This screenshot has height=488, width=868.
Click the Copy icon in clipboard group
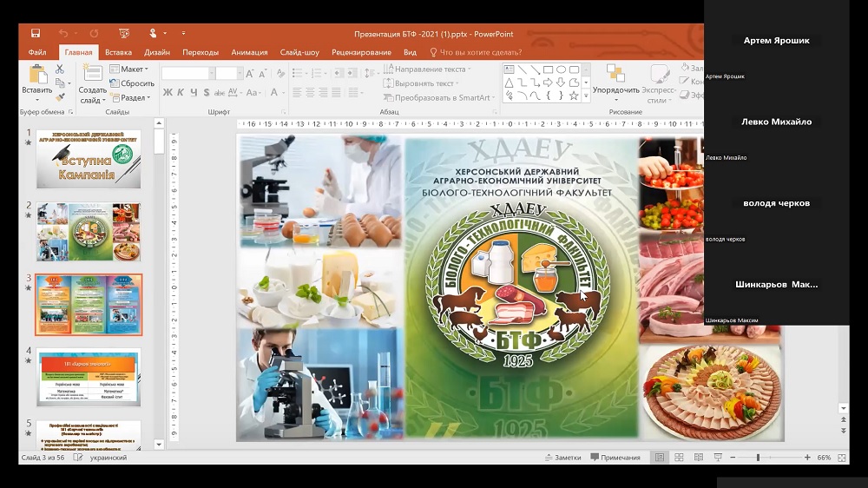click(60, 83)
